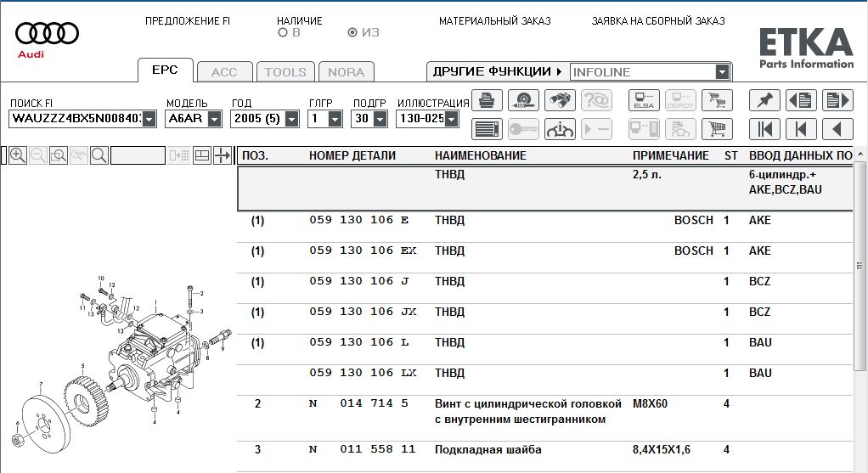Open the car information icon
This screenshot has width=868, height=473.
click(x=561, y=129)
